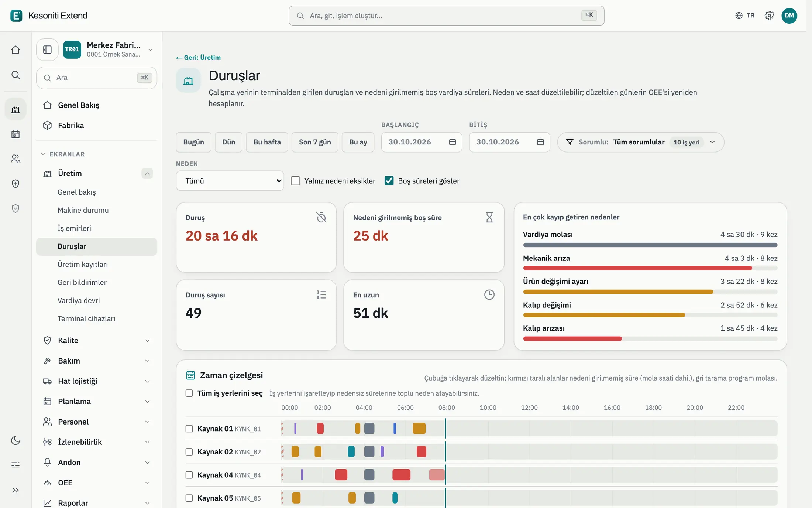Expand the Kalite sidebar section

click(x=97, y=340)
